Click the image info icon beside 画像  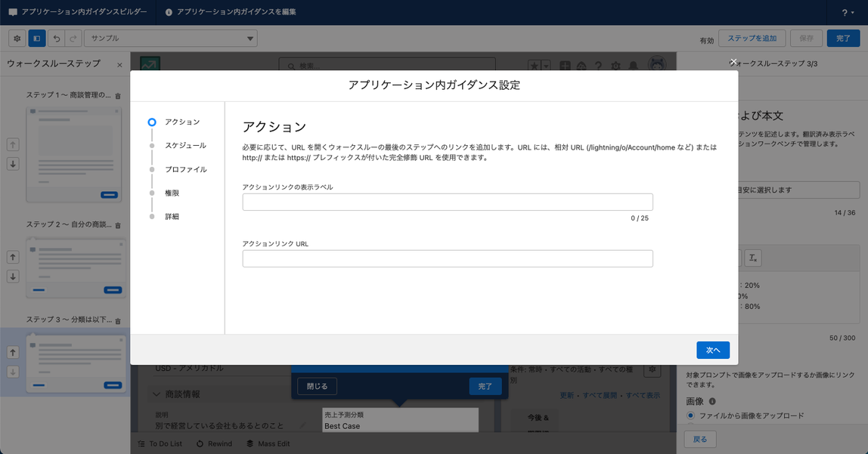point(712,401)
